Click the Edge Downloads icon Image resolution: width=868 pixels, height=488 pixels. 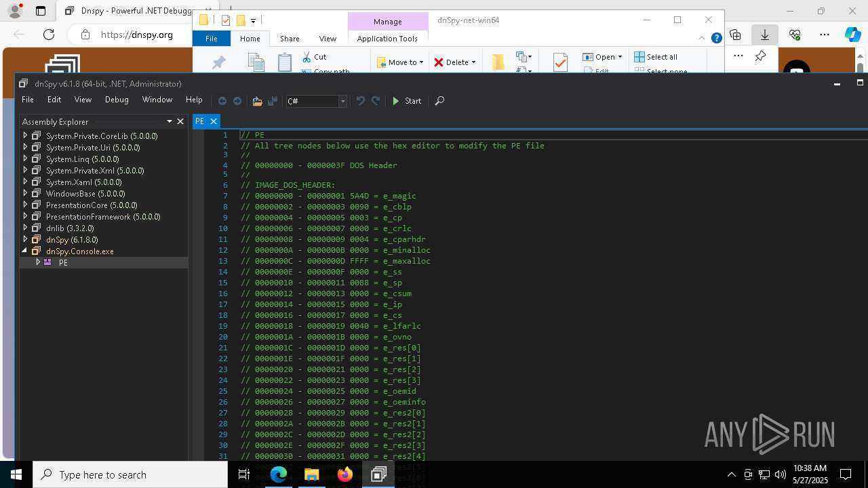pyautogui.click(x=765, y=35)
